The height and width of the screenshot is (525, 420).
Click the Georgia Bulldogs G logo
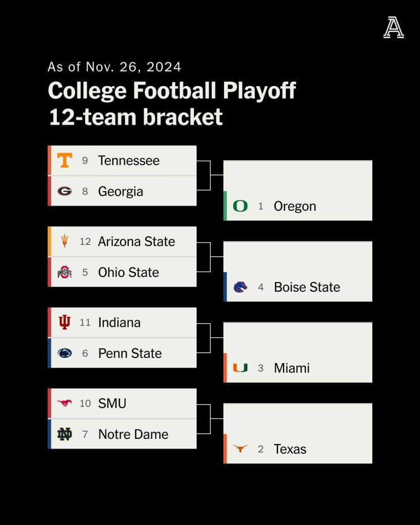pos(65,191)
